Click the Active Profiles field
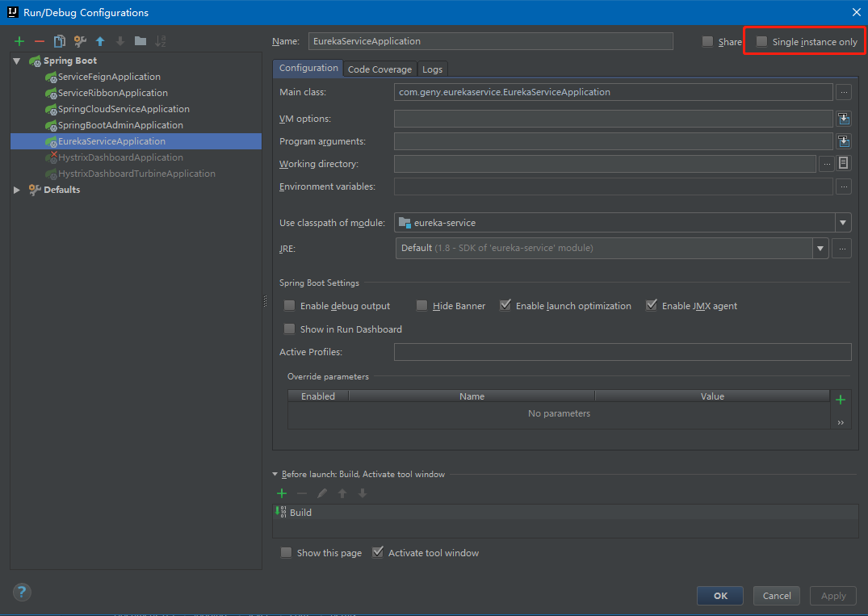This screenshot has height=616, width=868. pyautogui.click(x=623, y=352)
